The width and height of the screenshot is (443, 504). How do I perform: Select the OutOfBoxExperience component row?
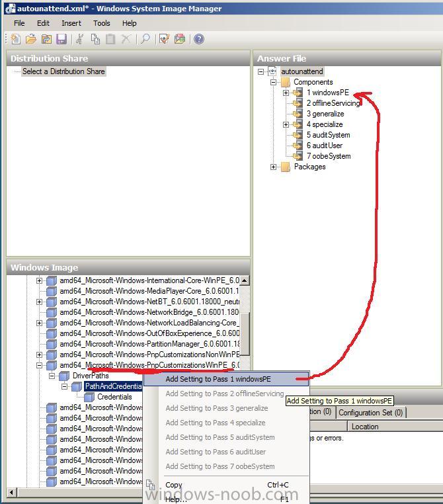(x=149, y=333)
